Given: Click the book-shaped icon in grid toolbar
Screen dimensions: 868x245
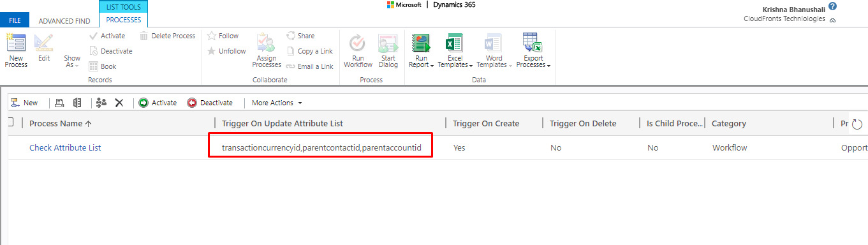Looking at the screenshot, I should [x=77, y=103].
